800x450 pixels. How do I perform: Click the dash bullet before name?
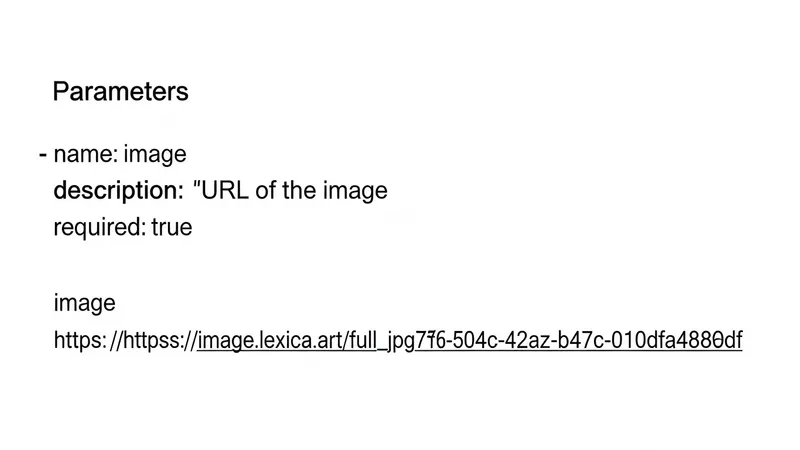point(43,155)
